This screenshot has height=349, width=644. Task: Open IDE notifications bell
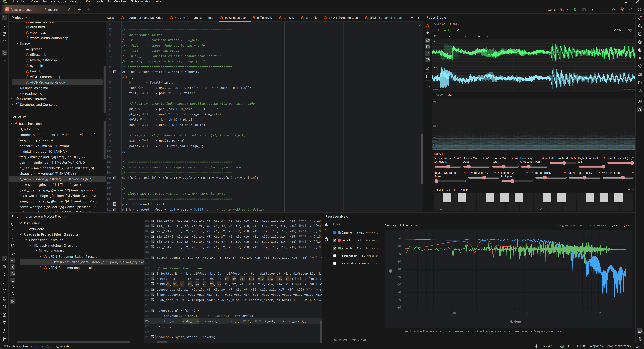pos(640,18)
